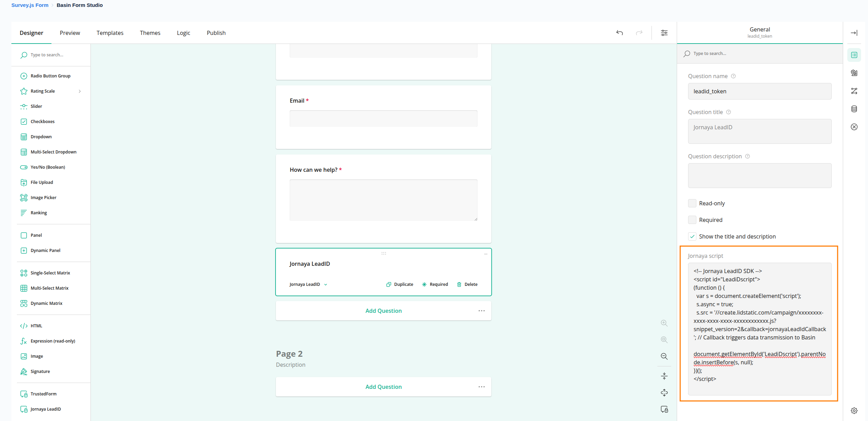The height and width of the screenshot is (421, 868).
Task: Open the layout properties sidebar icon
Action: click(x=854, y=73)
